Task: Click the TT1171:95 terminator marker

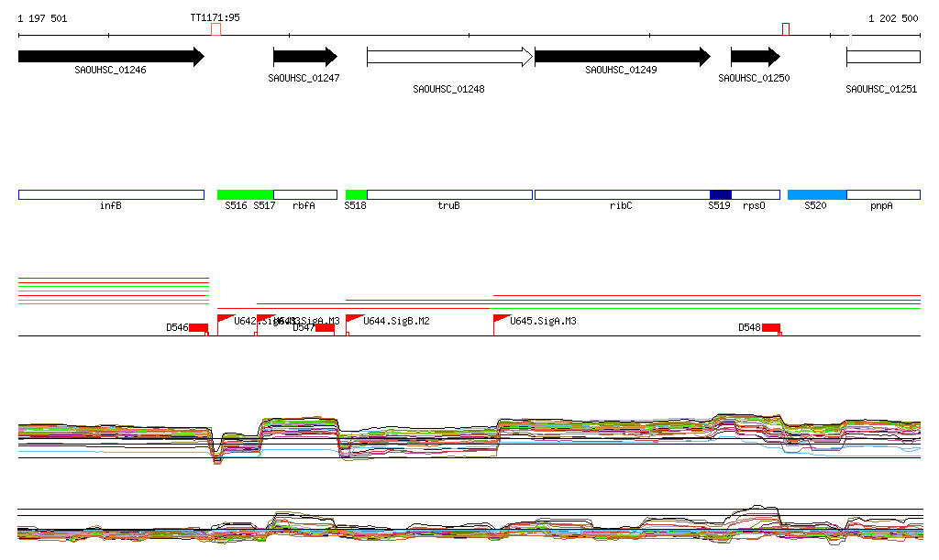Action: coord(215,29)
